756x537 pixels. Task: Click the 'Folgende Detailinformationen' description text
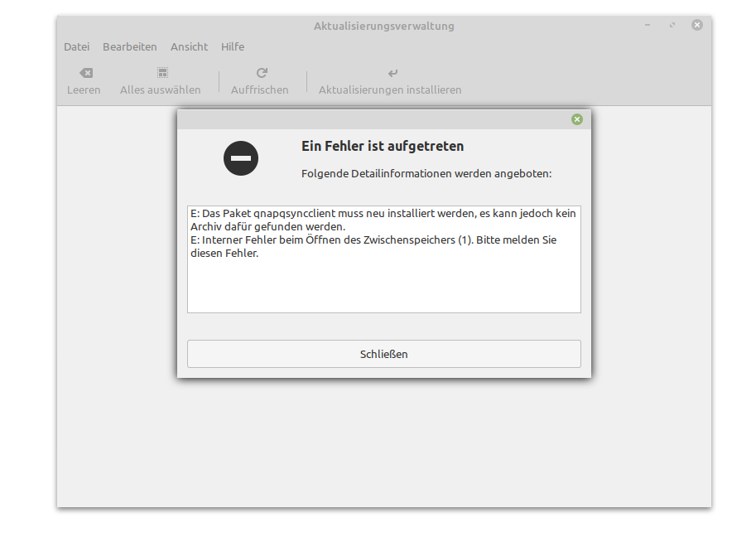(x=426, y=174)
